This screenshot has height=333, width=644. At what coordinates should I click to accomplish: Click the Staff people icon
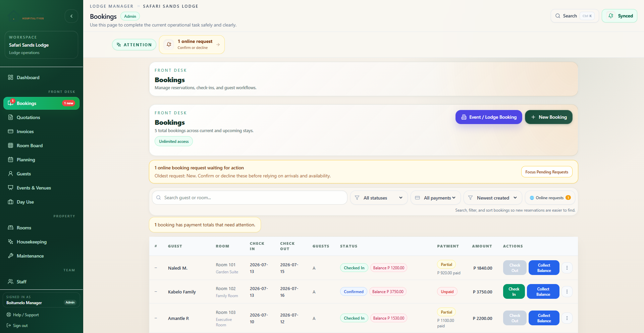[x=10, y=282]
